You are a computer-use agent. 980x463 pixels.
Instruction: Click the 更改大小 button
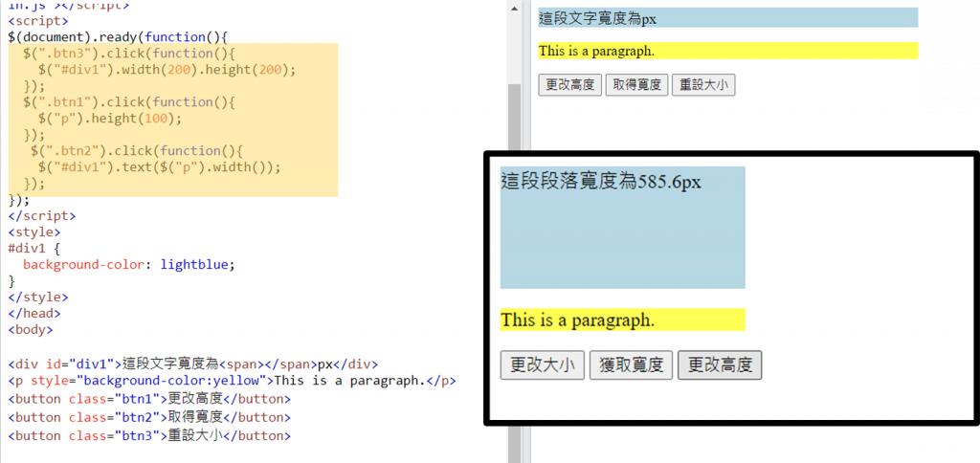tap(543, 364)
